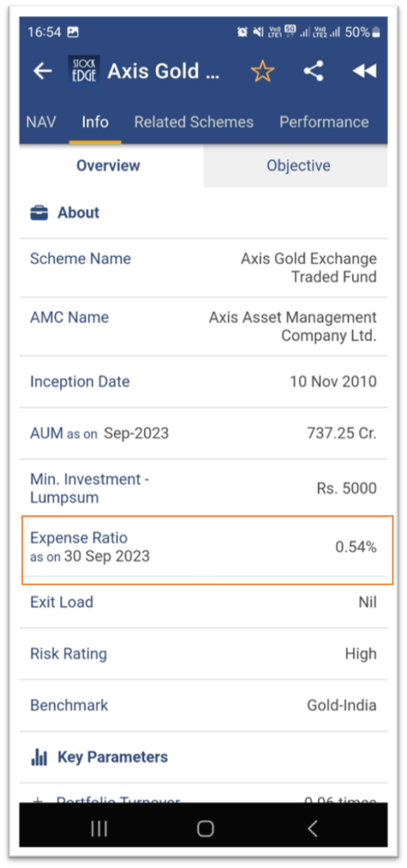Tap the Android recent apps button
407x868 pixels.
(x=99, y=828)
